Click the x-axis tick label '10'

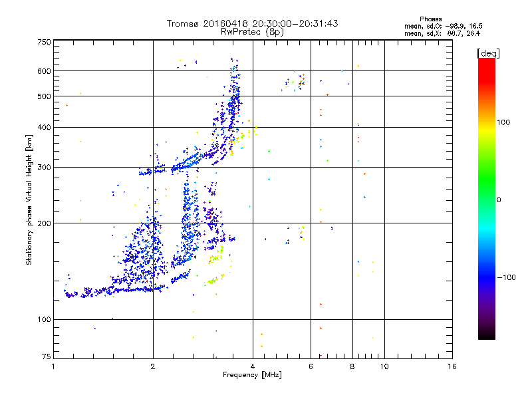(384, 366)
